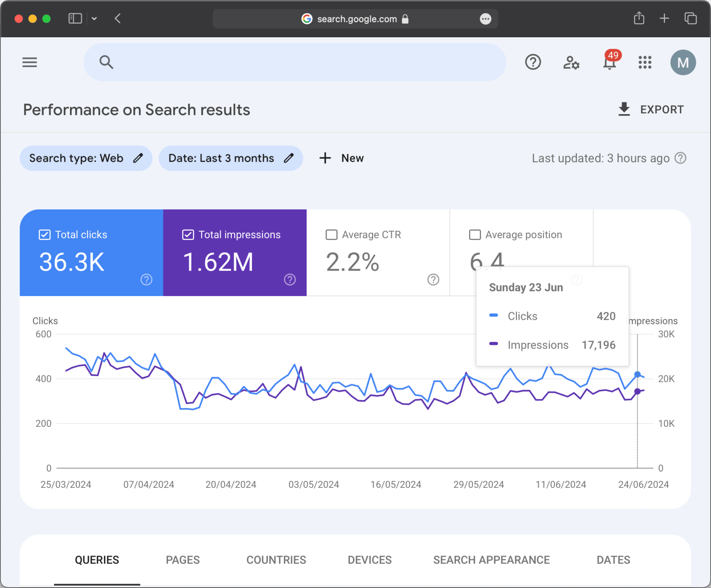711x588 pixels.
Task: Click the browser address bar
Action: coord(355,19)
